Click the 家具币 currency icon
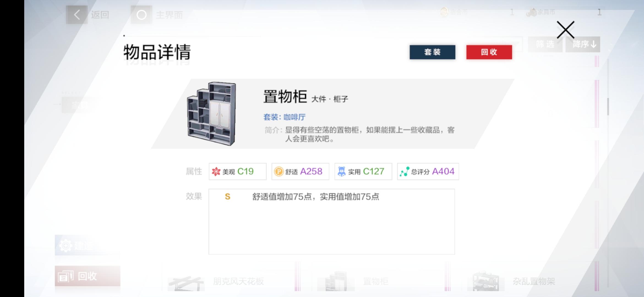 pyautogui.click(x=531, y=12)
